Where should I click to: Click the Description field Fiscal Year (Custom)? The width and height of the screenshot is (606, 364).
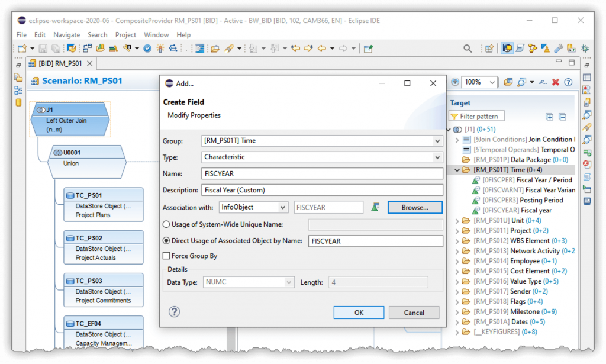pos(322,190)
